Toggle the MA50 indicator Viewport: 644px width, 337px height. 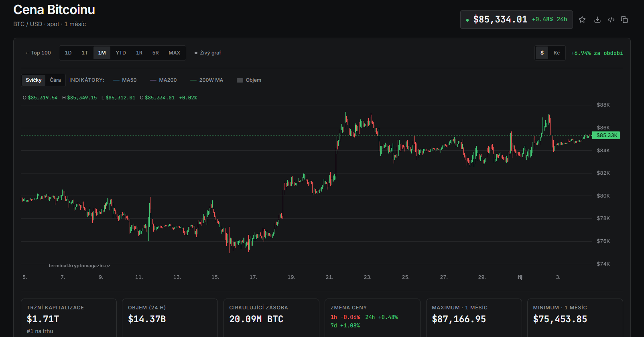pos(125,80)
